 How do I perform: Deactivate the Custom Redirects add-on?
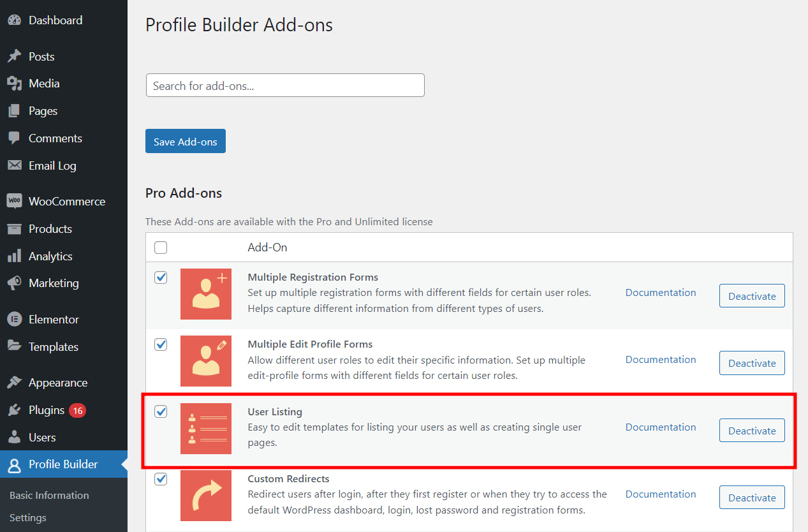tap(752, 498)
